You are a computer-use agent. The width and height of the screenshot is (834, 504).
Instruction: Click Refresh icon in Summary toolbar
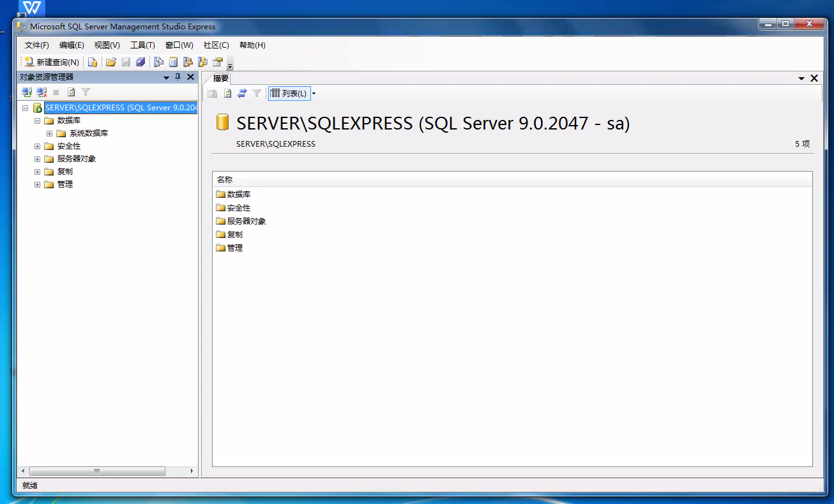tap(227, 94)
